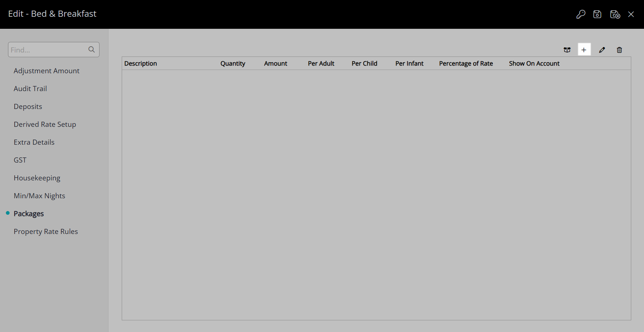Click the key icon in title bar
The height and width of the screenshot is (332, 644).
[581, 14]
